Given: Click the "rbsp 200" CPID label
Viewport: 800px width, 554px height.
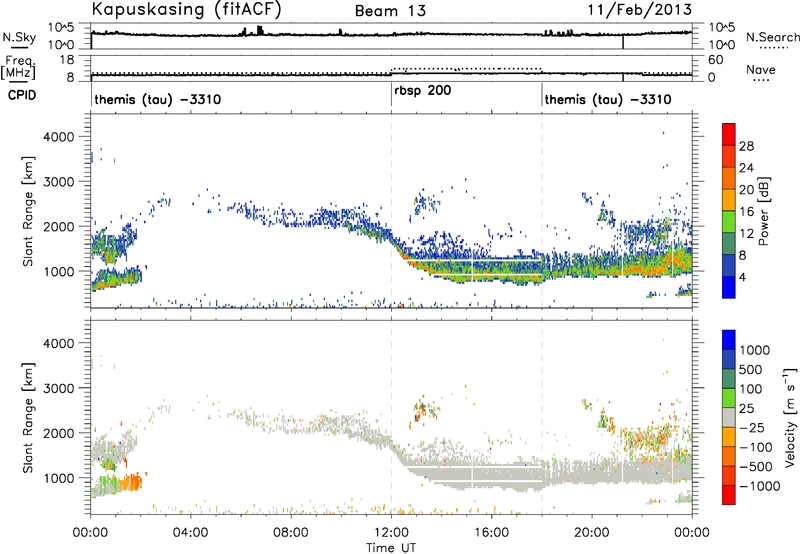Looking at the screenshot, I should pyautogui.click(x=422, y=91).
